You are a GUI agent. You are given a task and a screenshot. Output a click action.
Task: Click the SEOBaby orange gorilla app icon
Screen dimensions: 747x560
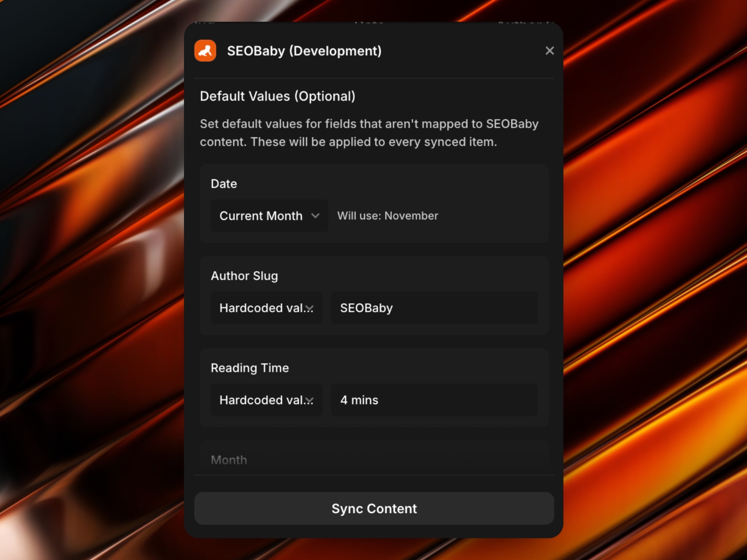(205, 50)
